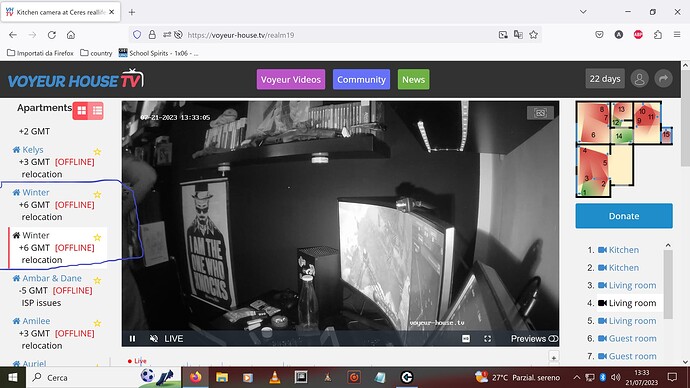Open the HD quality icon in player
The image size is (690, 388).
pyautogui.click(x=466, y=338)
